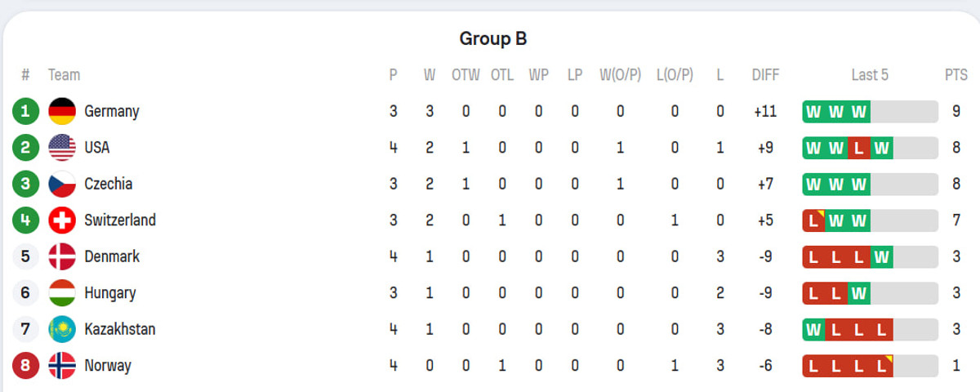This screenshot has width=980, height=392.
Task: Click the Denmark flag icon
Action: coord(62,256)
